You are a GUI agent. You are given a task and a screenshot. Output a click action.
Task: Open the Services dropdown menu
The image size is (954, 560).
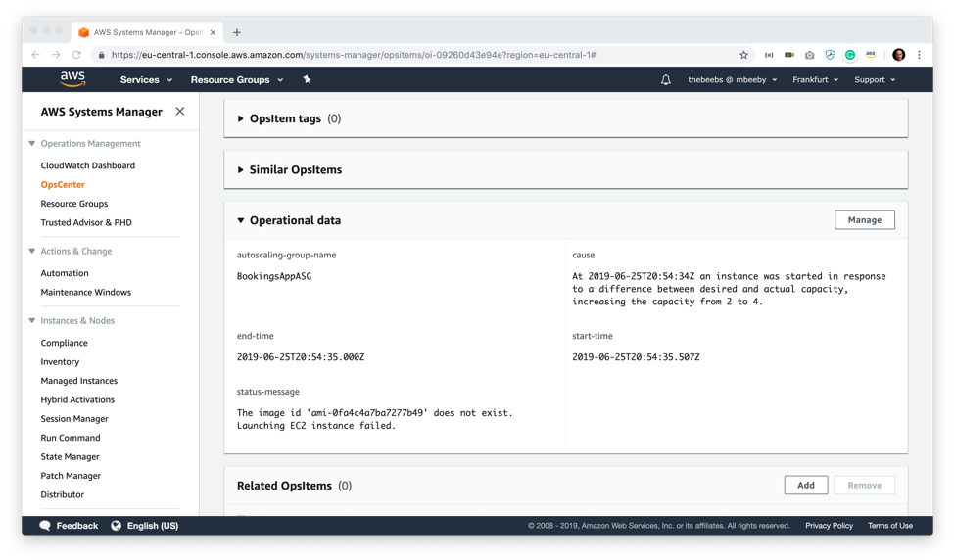[146, 79]
